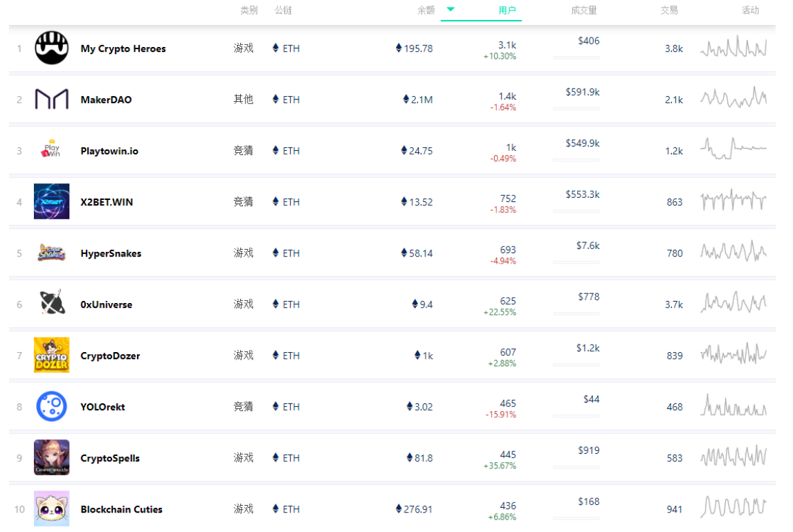Open the Blockchain Cuties dapp link
Image resolution: width=793 pixels, height=532 pixels.
(x=121, y=509)
